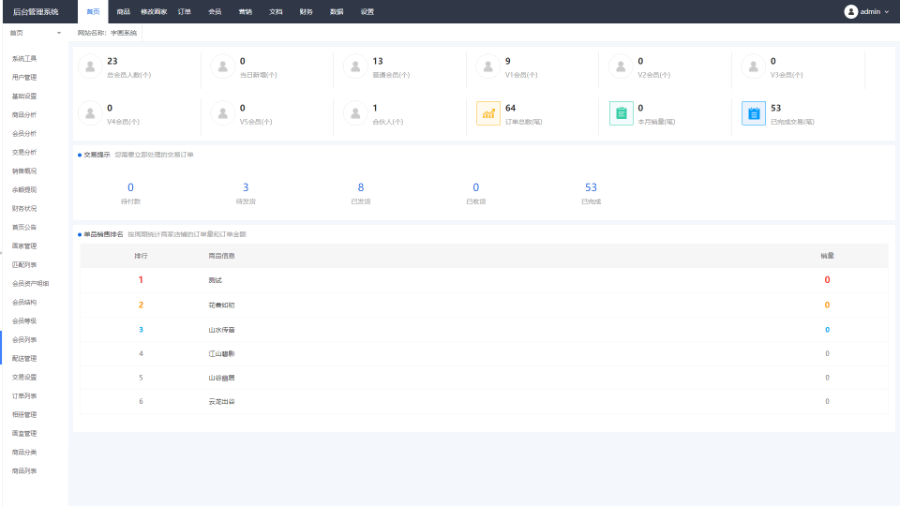Open 交易设置 in the sidebar
Image resolution: width=900 pixels, height=506 pixels.
pos(24,377)
